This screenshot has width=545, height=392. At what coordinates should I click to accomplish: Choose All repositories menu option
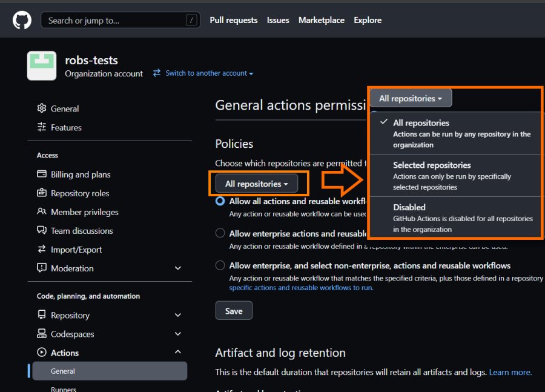tap(457, 133)
